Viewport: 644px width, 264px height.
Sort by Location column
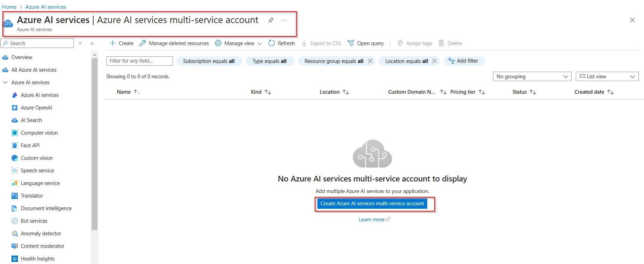[x=334, y=92]
